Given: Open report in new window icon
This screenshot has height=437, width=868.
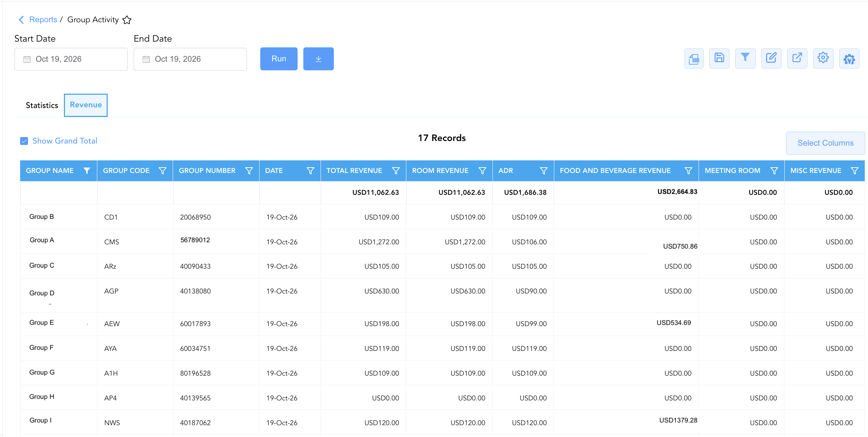Looking at the screenshot, I should (x=797, y=58).
